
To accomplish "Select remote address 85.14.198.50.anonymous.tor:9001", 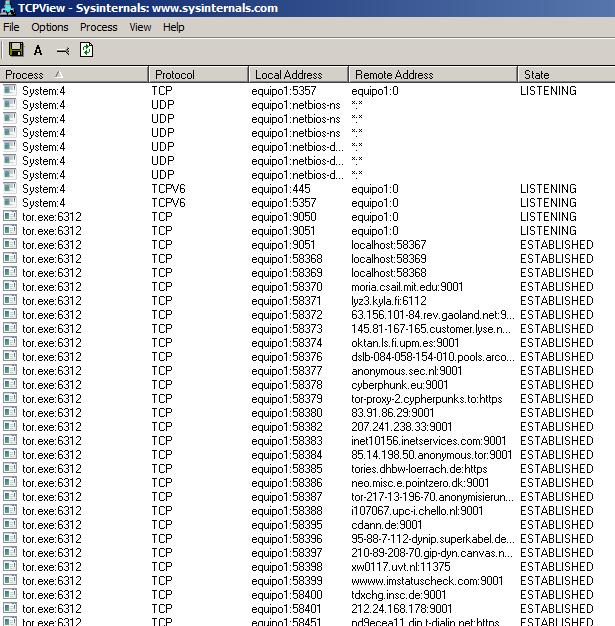I will [x=431, y=455].
